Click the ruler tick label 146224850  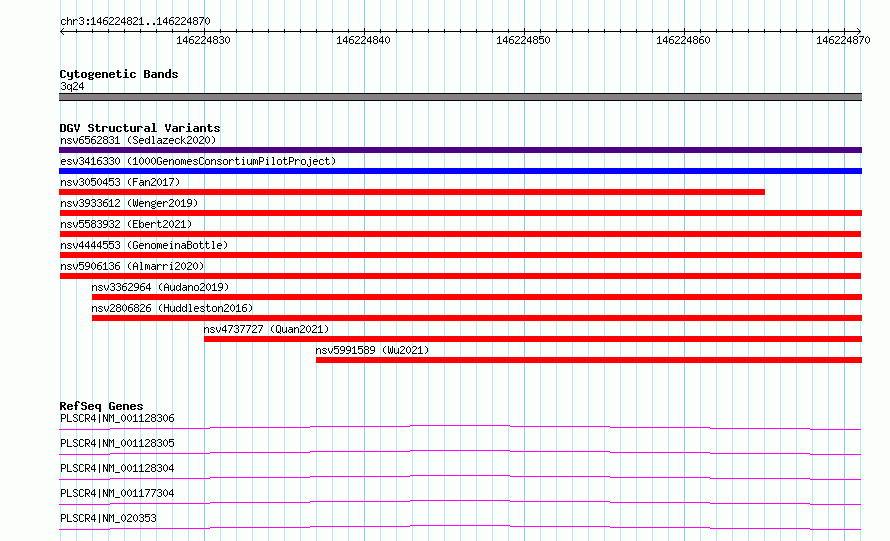click(x=523, y=40)
